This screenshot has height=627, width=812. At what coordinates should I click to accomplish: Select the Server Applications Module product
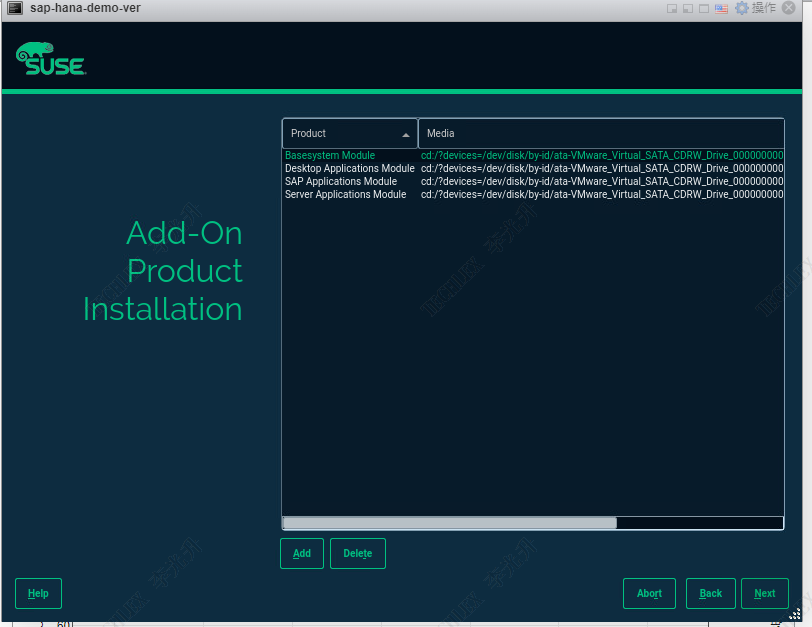[x=345, y=194]
